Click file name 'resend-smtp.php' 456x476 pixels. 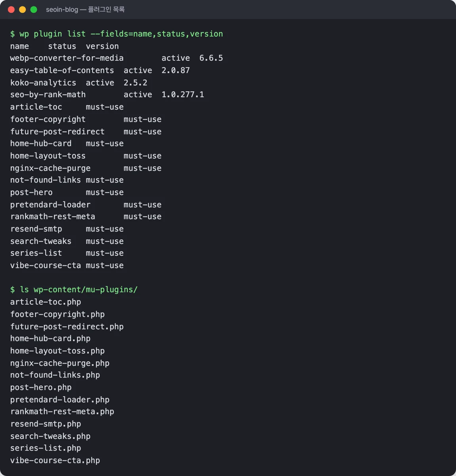[x=46, y=424]
